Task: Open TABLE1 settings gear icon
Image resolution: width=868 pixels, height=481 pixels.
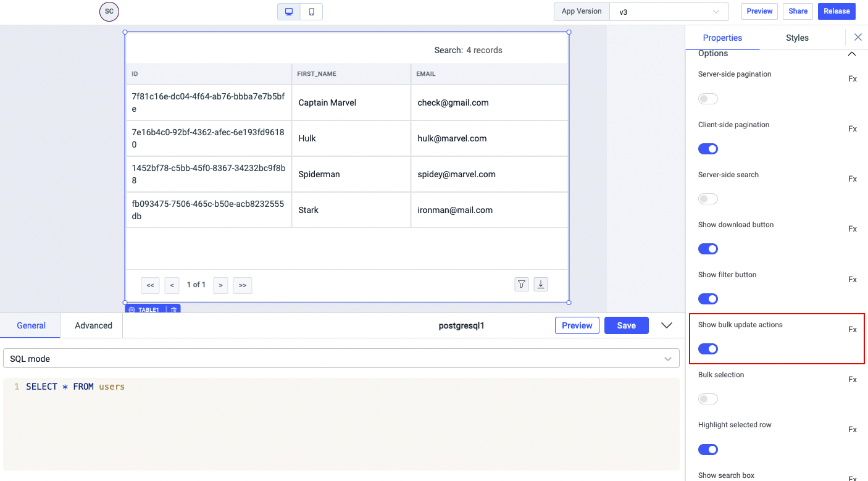Action: click(132, 310)
